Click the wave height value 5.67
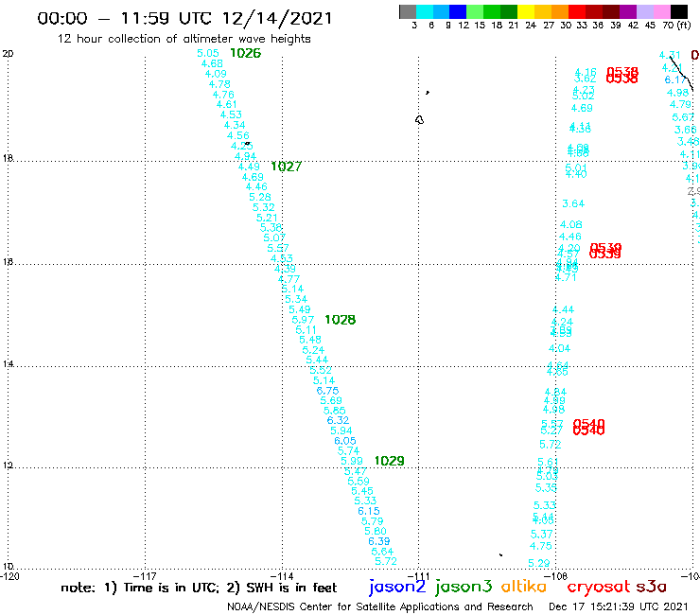The image size is (700, 615). pyautogui.click(x=683, y=117)
